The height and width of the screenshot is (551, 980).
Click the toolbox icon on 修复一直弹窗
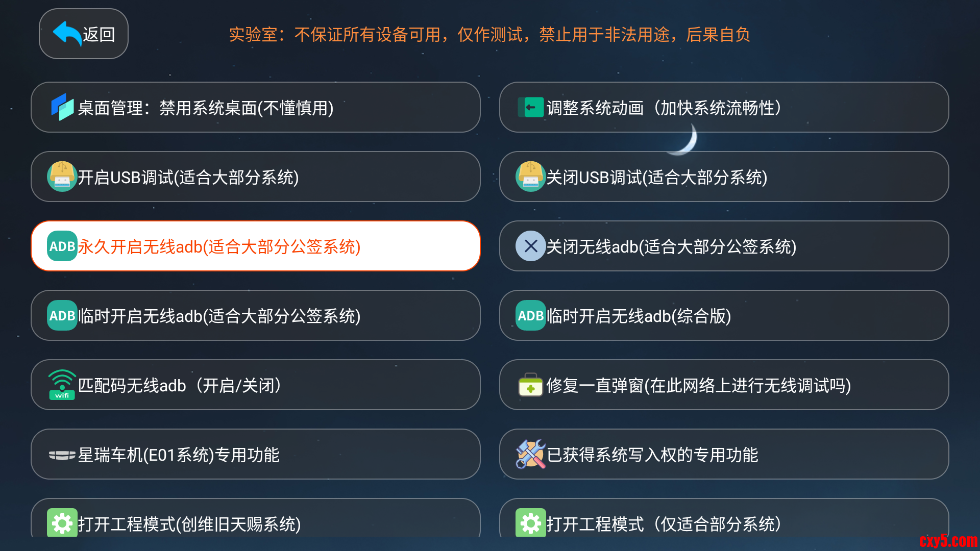point(530,384)
